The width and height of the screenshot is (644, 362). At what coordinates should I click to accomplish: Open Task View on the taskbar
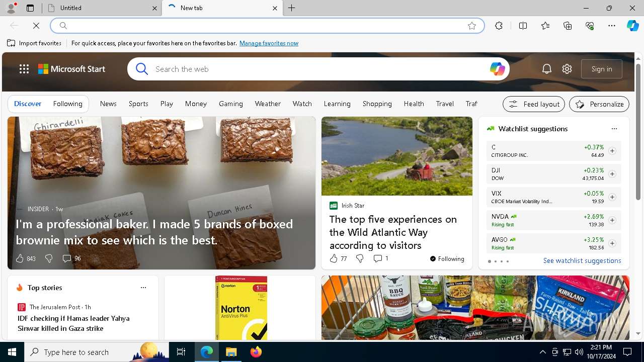click(181, 352)
